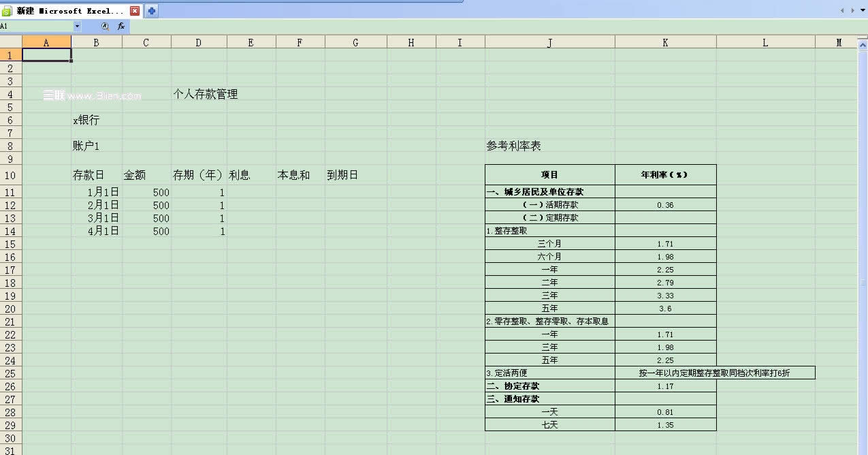Screen dimensions: 868x455
Task: Click the 一、城乡居民及单位存款 cell
Action: click(550, 192)
